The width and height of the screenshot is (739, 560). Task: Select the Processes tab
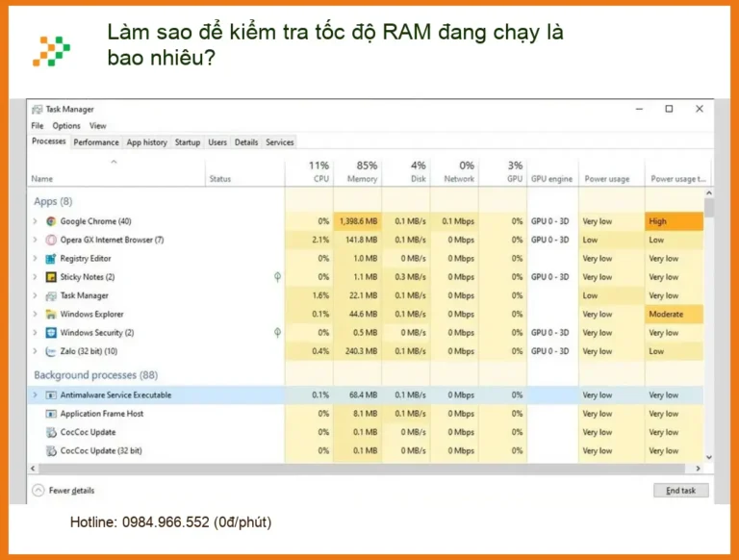pos(48,141)
